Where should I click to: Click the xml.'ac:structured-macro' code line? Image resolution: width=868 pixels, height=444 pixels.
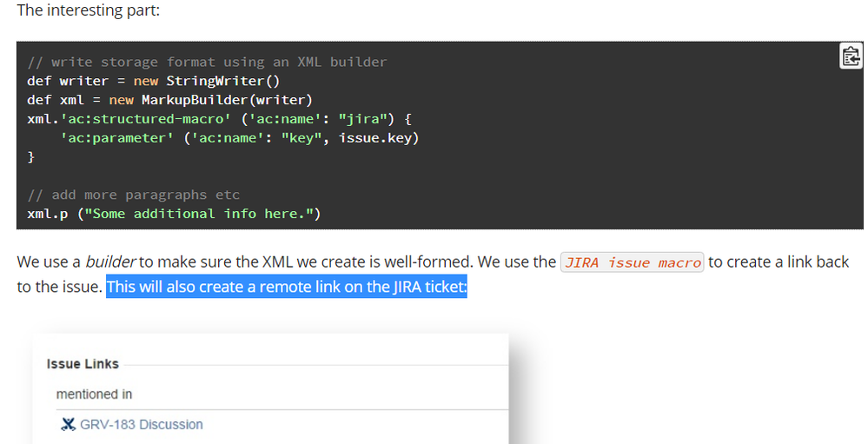click(219, 119)
